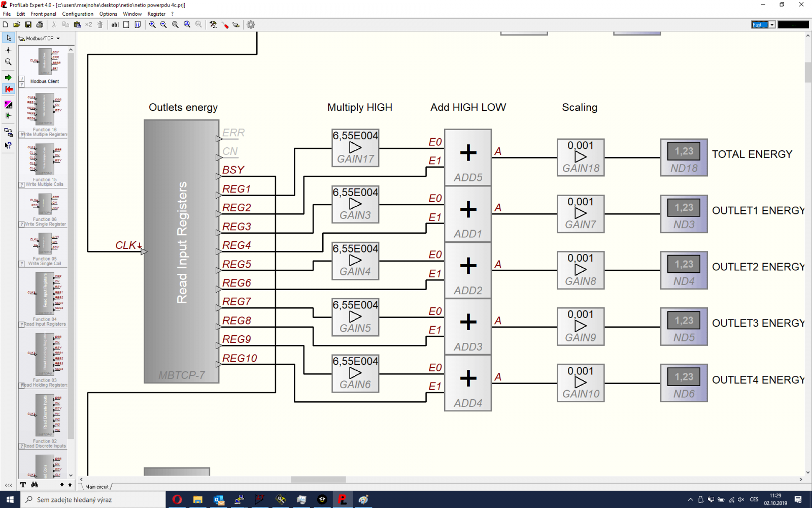Image resolution: width=812 pixels, height=508 pixels.
Task: Open the Windows Start button
Action: [x=10, y=499]
